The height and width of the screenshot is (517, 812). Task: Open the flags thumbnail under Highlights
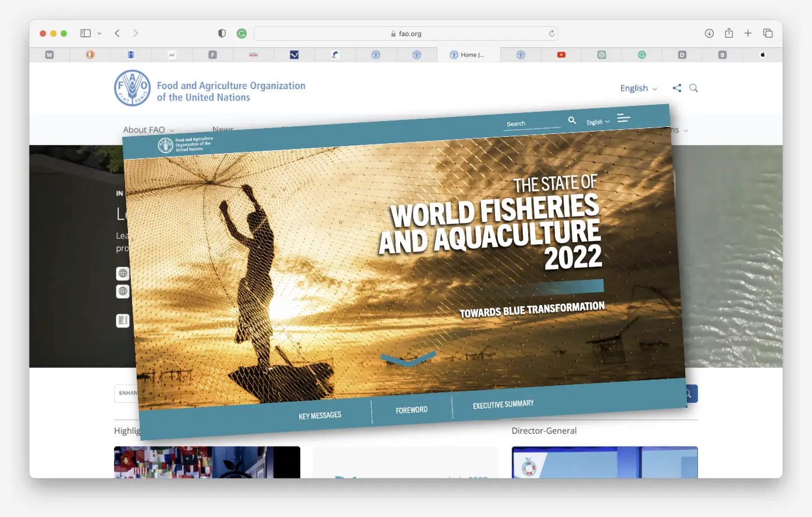pos(207,462)
